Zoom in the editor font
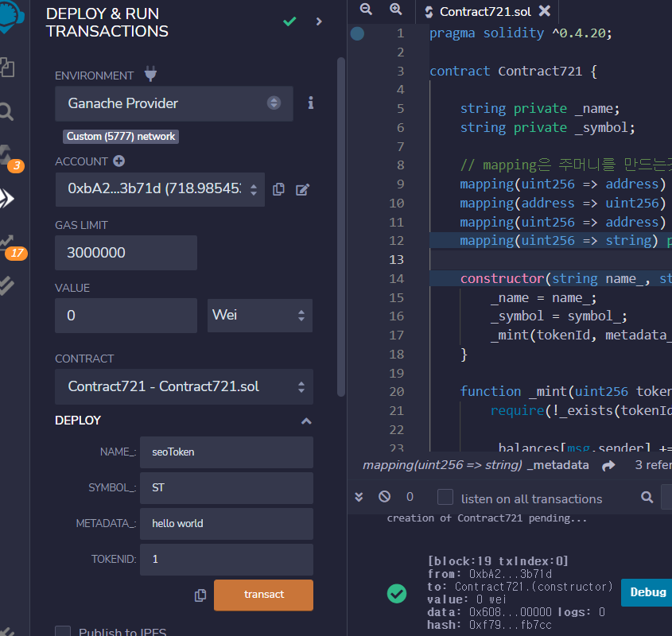 pos(395,10)
